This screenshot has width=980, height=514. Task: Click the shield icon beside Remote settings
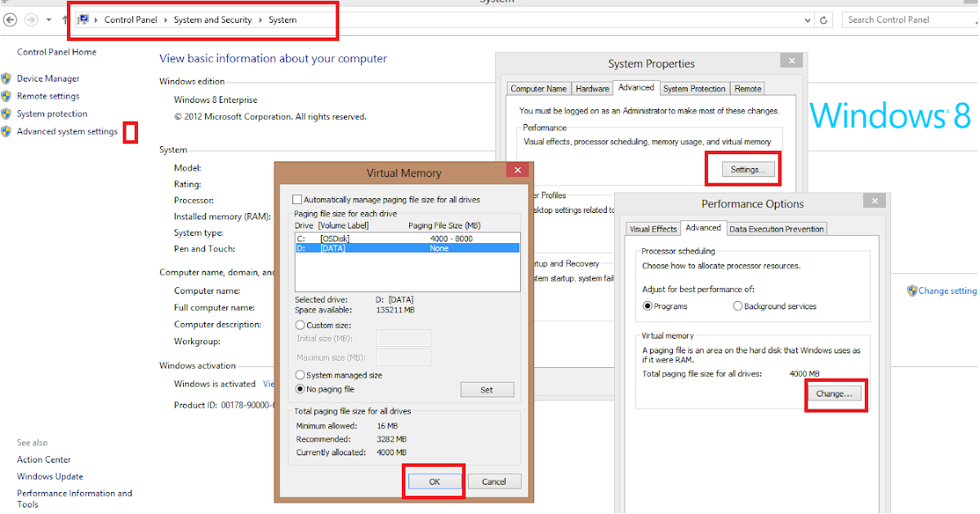pos(7,96)
